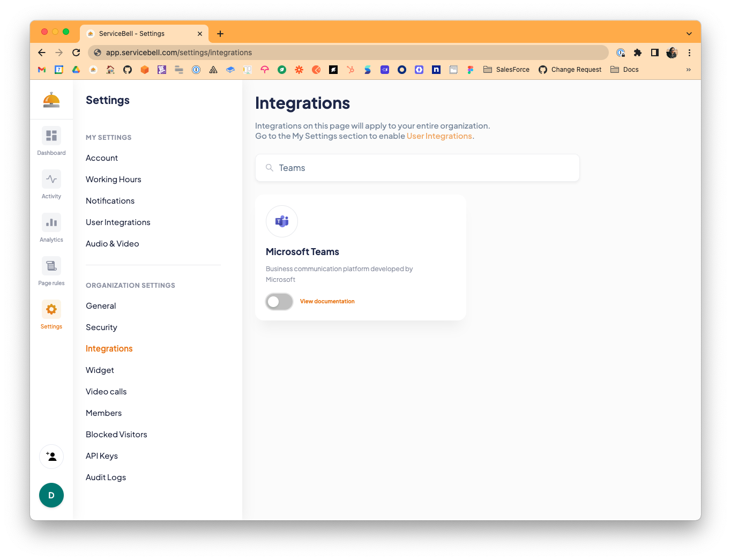731x560 pixels.
Task: Open Working Hours settings
Action: (114, 180)
